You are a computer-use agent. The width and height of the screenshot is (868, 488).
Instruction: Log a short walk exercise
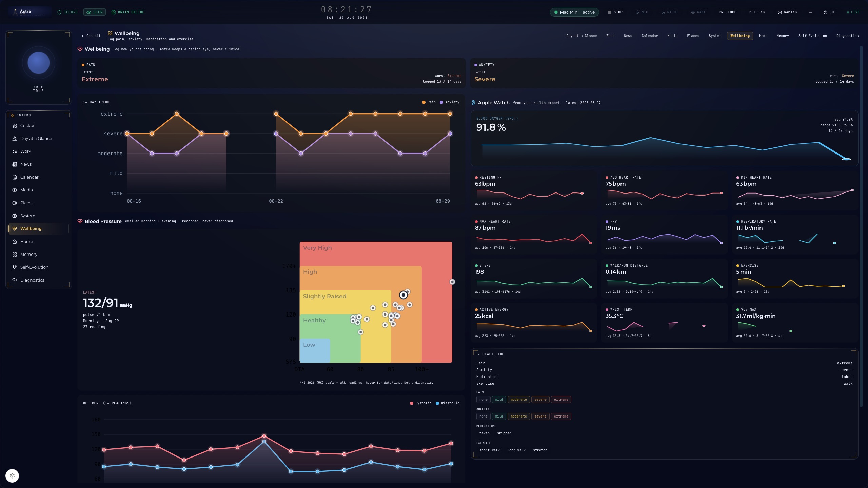(x=490, y=450)
